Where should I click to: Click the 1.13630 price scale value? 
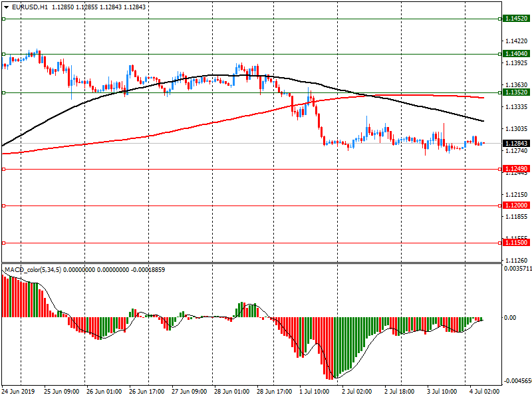point(517,85)
